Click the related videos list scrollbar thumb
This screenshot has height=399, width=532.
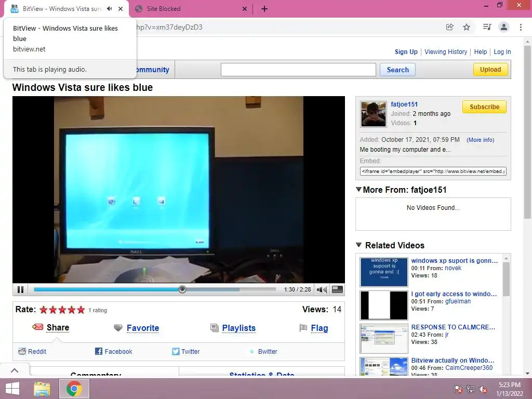506,279
